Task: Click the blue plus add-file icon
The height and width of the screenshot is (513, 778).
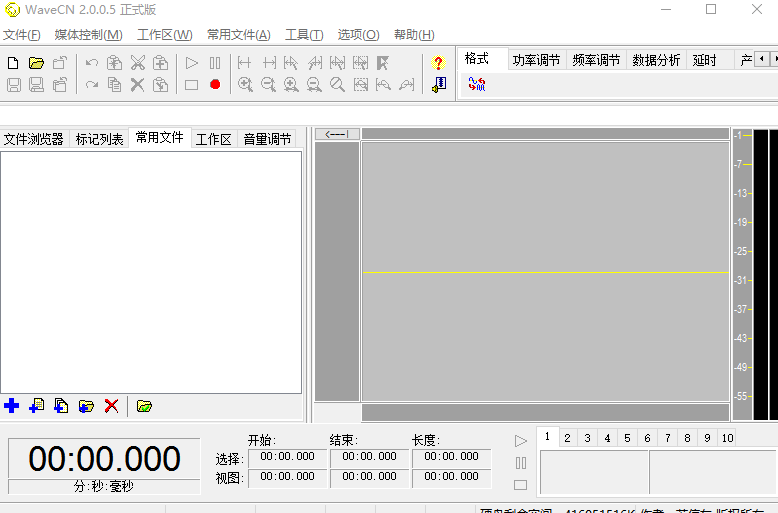Action: tap(12, 406)
